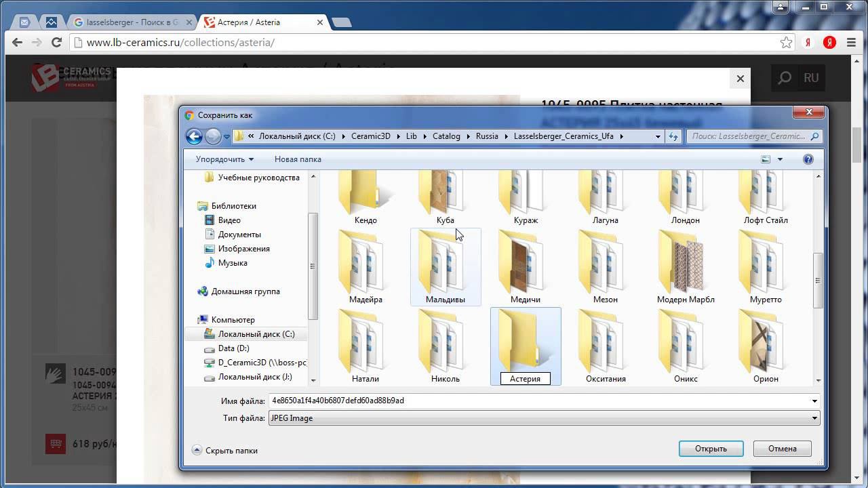Open the Chrome main menu
The height and width of the screenshot is (488, 868).
coord(850,42)
